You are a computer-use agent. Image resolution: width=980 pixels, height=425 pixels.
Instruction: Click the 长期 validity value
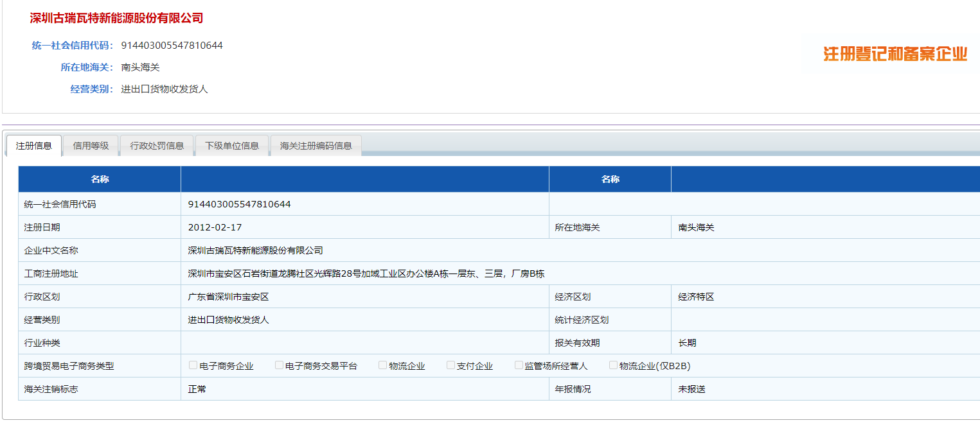pyautogui.click(x=687, y=343)
